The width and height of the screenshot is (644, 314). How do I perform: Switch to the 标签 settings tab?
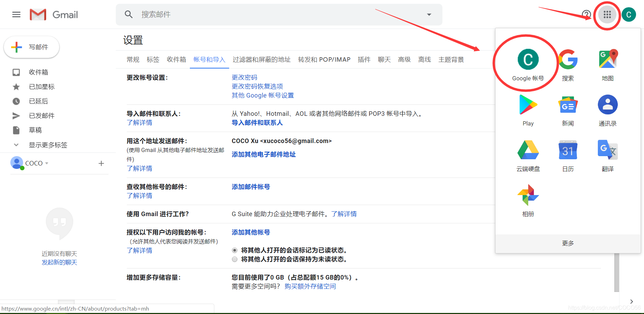tap(153, 60)
